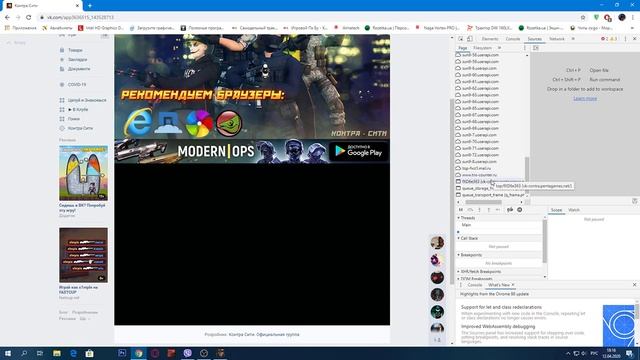
Task: Select the Watch tab in debugger pane
Action: click(x=574, y=210)
